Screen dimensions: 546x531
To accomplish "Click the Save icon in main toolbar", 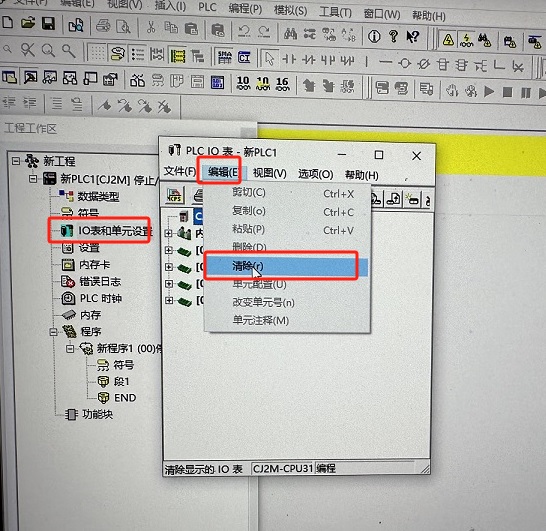I will pyautogui.click(x=48, y=23).
